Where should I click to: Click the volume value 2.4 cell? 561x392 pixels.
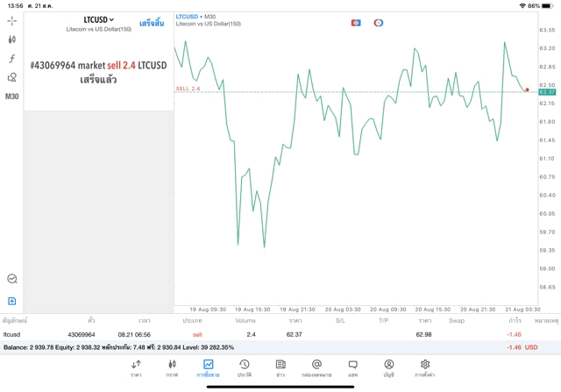251,334
